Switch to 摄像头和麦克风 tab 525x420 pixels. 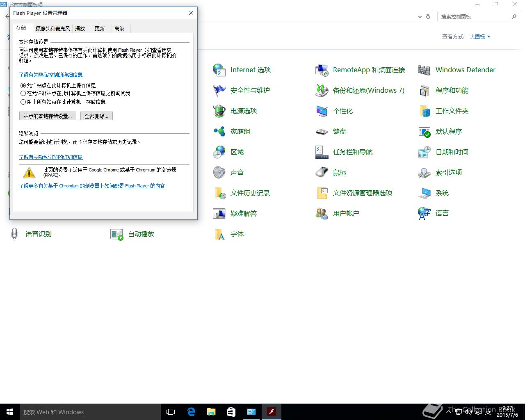tap(53, 28)
